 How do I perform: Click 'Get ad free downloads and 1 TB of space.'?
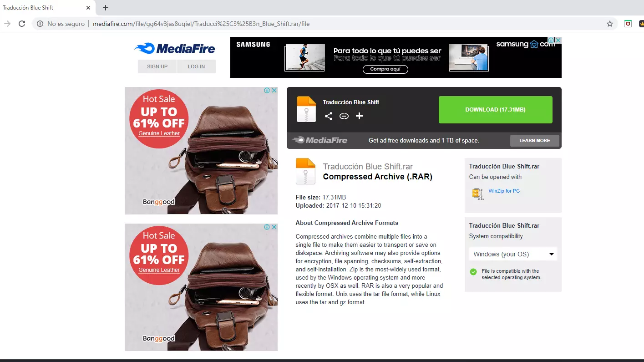tap(424, 141)
